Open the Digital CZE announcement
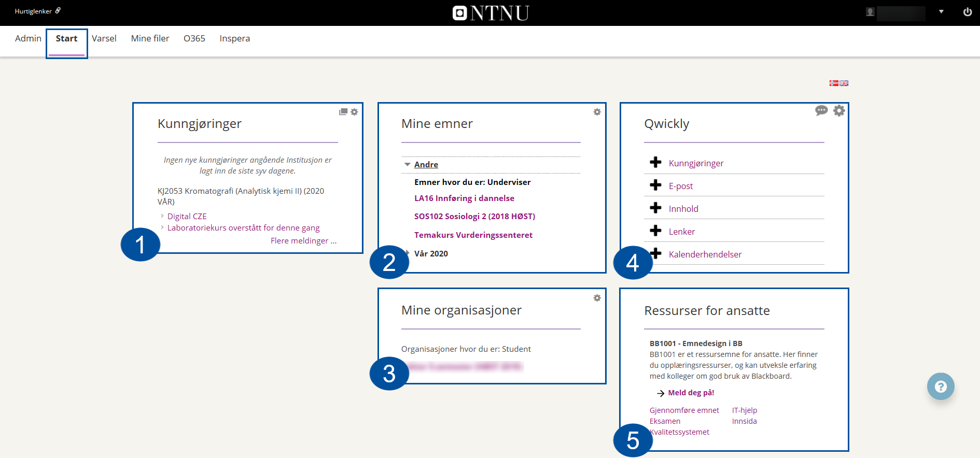The width and height of the screenshot is (980, 458). pos(187,216)
